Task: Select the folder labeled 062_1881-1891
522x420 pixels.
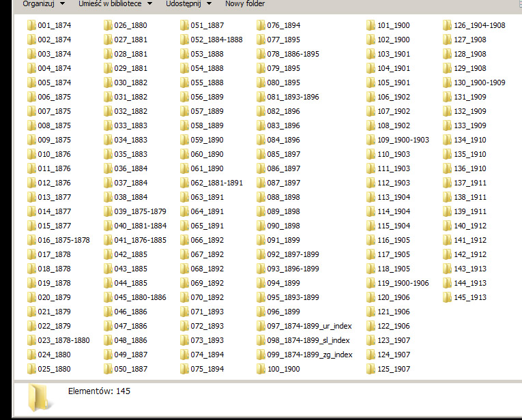Action: point(216,183)
